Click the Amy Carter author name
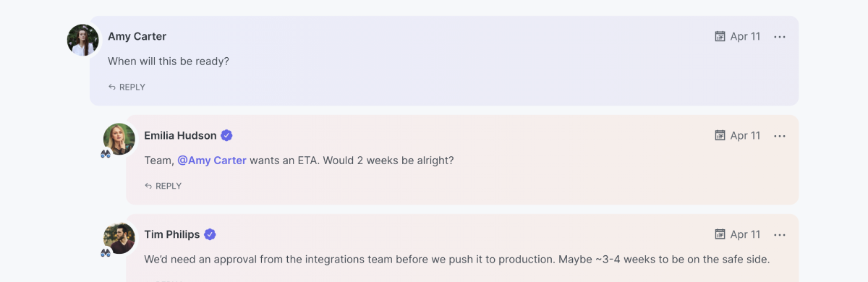868x282 pixels. (137, 36)
